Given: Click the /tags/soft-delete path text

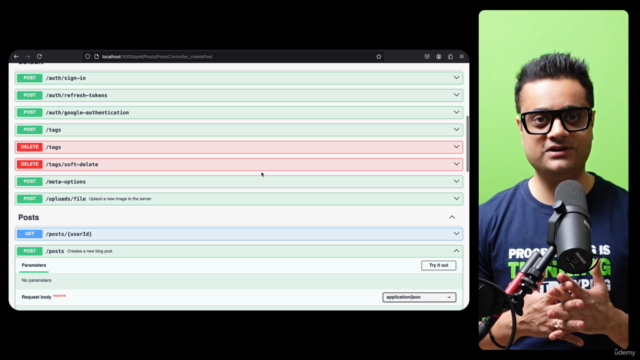Looking at the screenshot, I should pos(72,164).
